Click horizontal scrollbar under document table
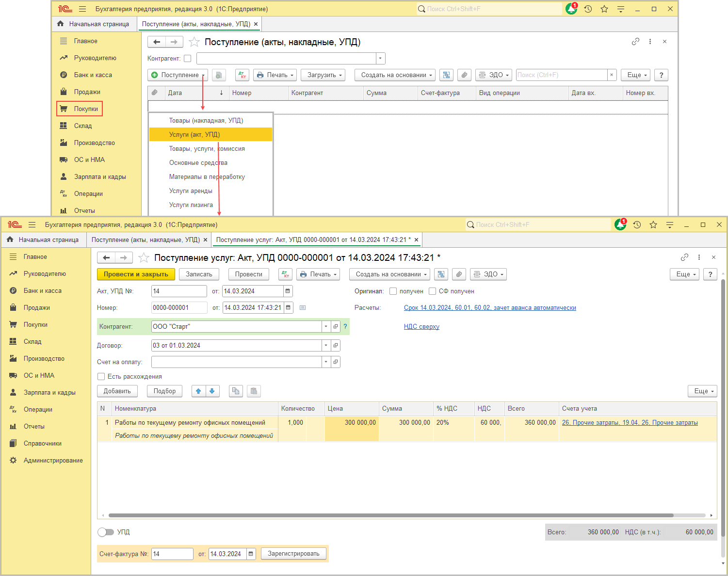The image size is (728, 576). click(x=391, y=516)
